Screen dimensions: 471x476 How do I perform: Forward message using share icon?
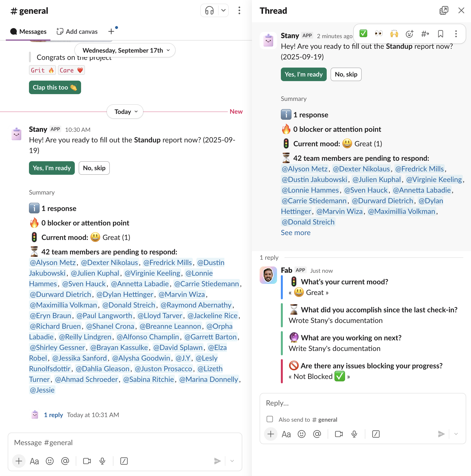click(x=425, y=34)
